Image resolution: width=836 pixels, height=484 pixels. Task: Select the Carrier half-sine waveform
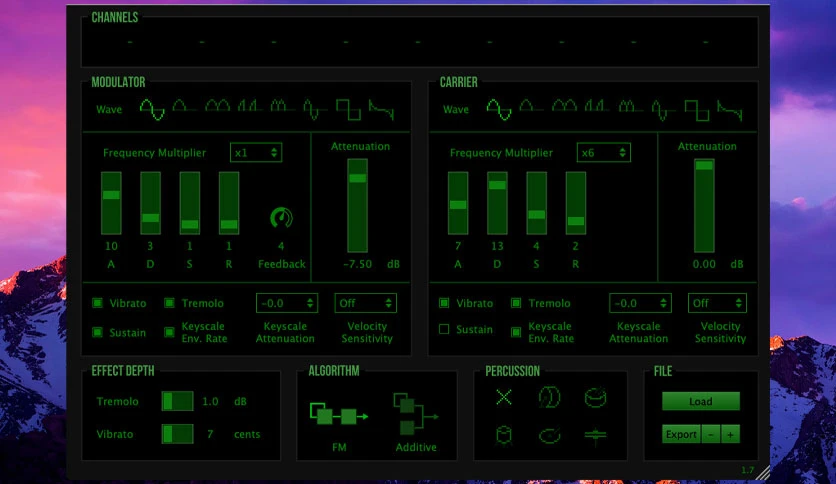tap(530, 106)
